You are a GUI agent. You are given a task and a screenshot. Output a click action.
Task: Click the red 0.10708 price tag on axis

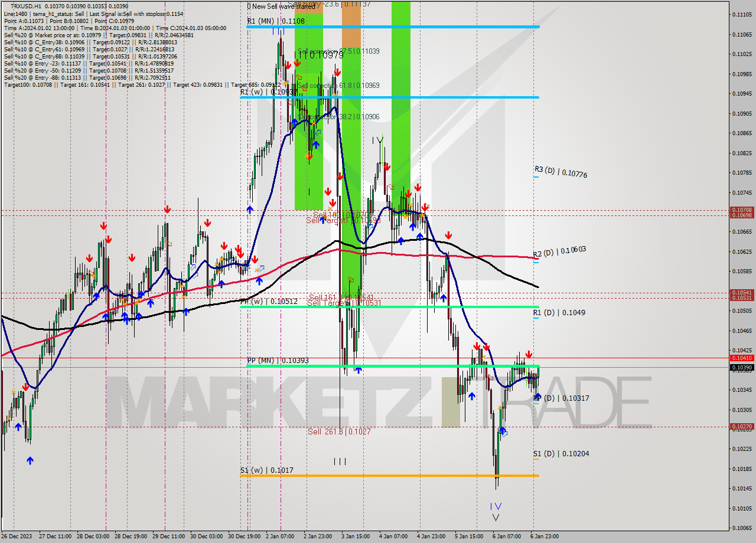(742, 210)
